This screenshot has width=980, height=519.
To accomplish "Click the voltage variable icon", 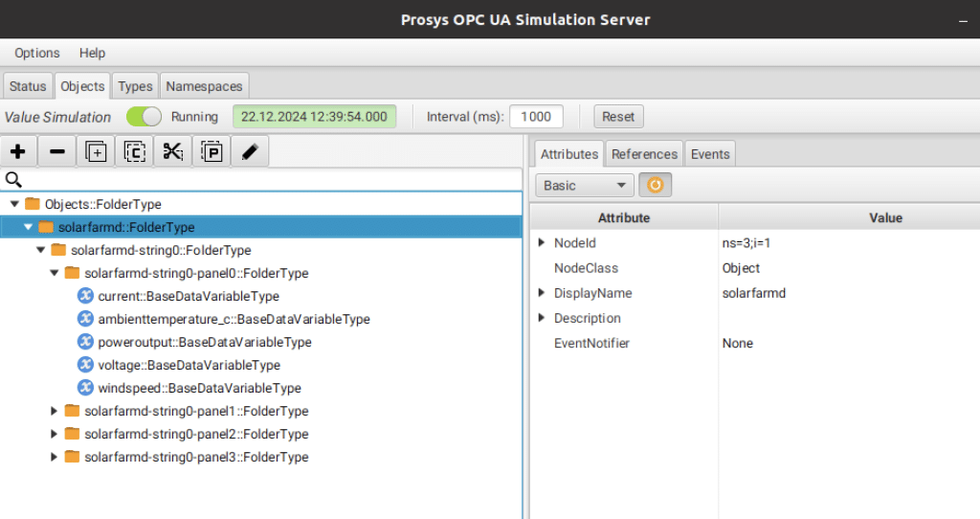I will coord(85,365).
